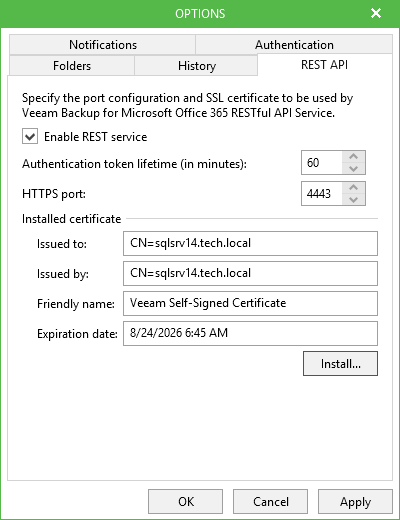Click inside the HTTPS port field
Screen dimensions: 400x520
click(x=322, y=193)
